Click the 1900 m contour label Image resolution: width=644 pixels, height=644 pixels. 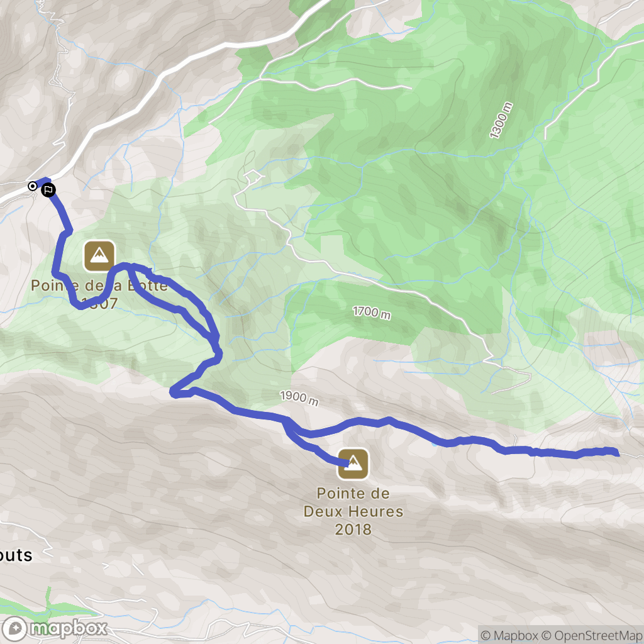pyautogui.click(x=299, y=397)
